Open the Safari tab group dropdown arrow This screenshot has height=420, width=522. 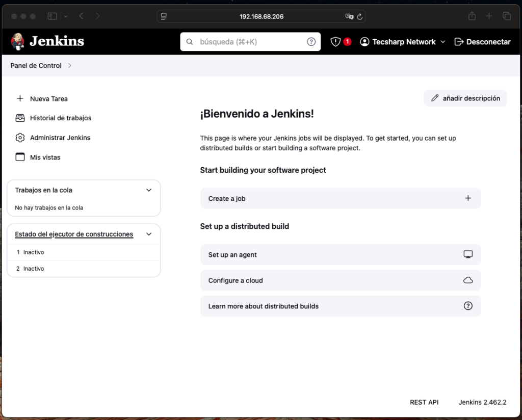(x=66, y=16)
